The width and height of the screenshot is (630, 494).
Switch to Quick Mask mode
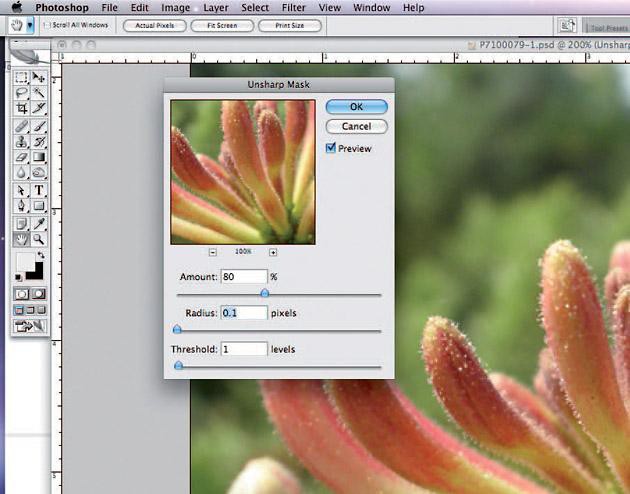(x=39, y=294)
